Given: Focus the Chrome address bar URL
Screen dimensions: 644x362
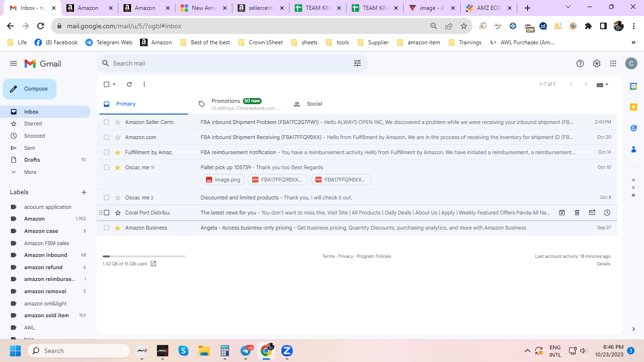Looking at the screenshot, I should tap(123, 26).
